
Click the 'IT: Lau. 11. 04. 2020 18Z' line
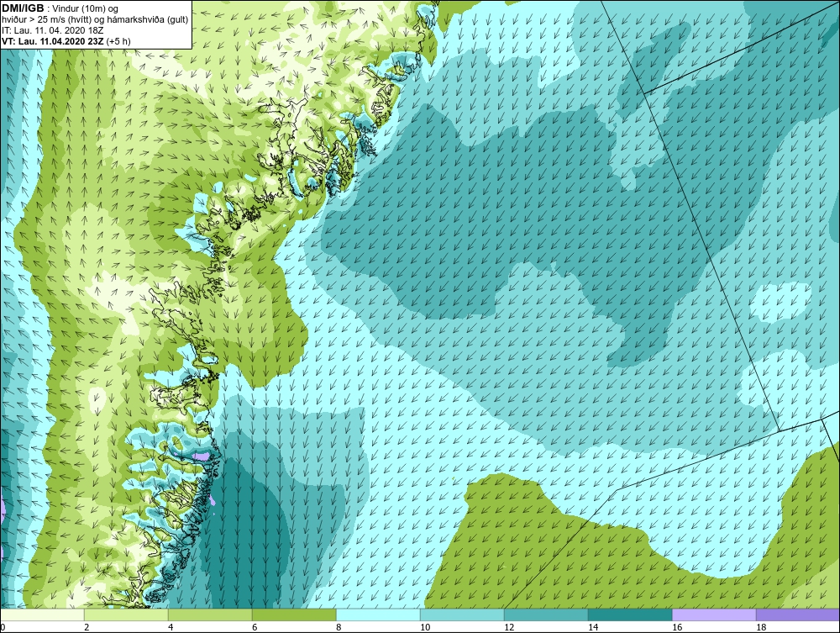point(52,30)
